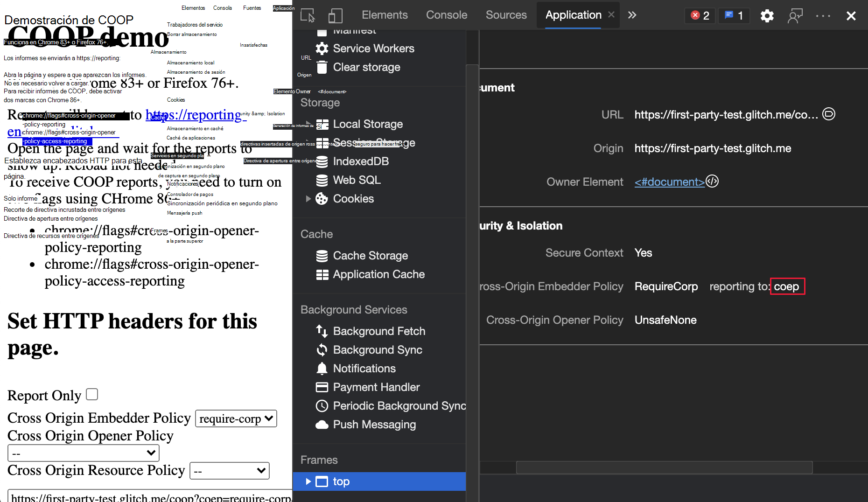Select Session Storage item

pos(374,143)
